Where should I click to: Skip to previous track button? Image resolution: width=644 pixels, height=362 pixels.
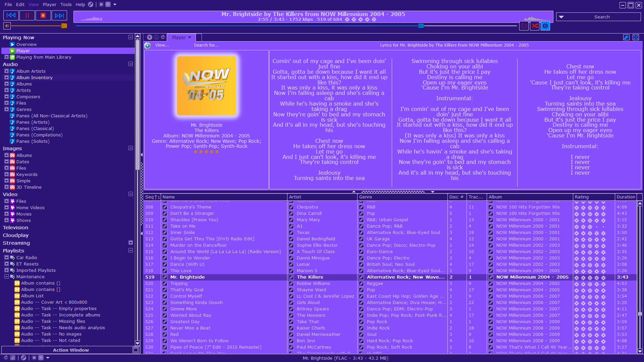[x=11, y=15]
